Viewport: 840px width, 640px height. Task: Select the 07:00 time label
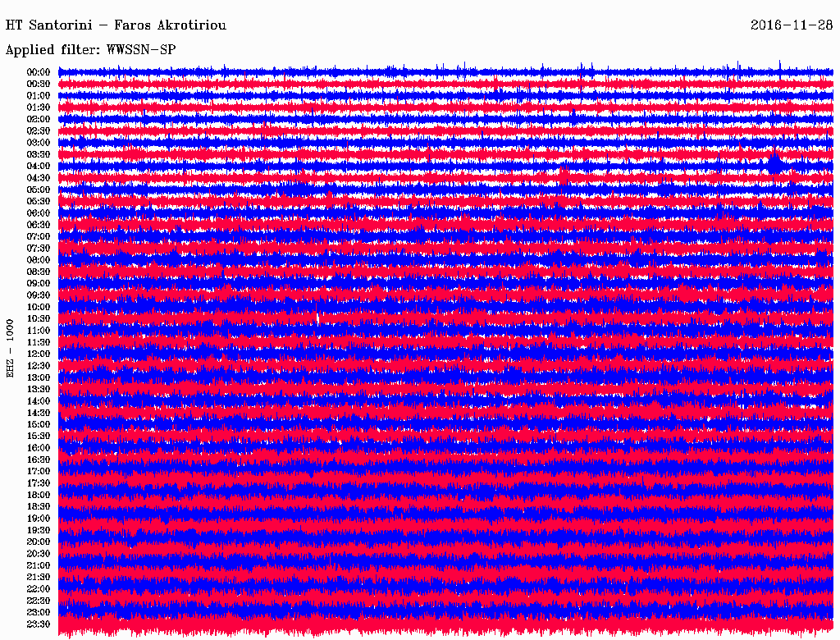click(38, 236)
